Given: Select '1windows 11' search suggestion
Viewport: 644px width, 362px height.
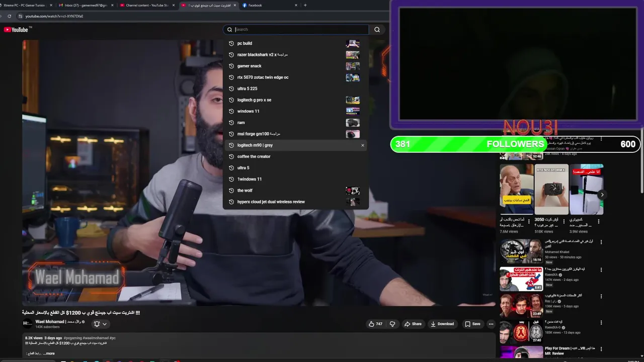Looking at the screenshot, I should click(296, 179).
